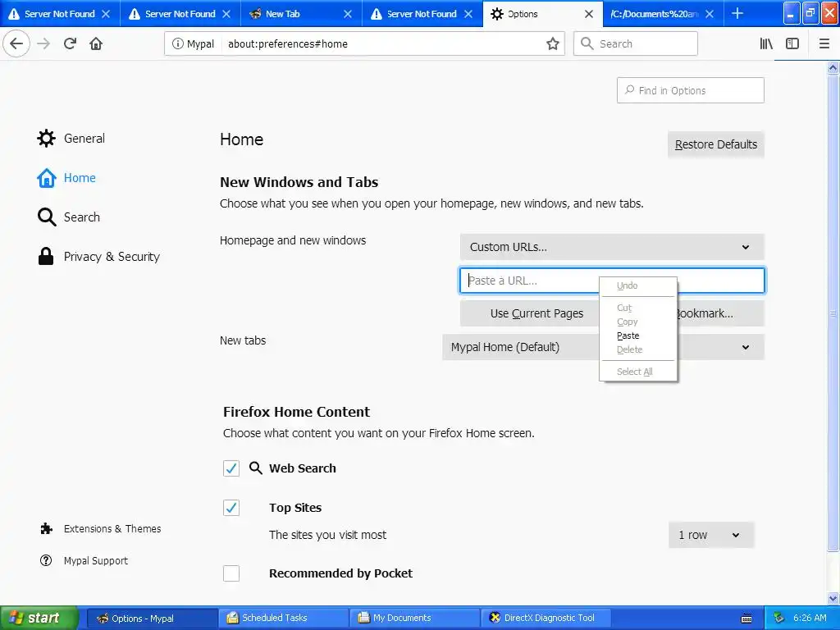Viewport: 840px width, 630px height.
Task: Toggle the sidebars toolbar icon
Action: (792, 44)
